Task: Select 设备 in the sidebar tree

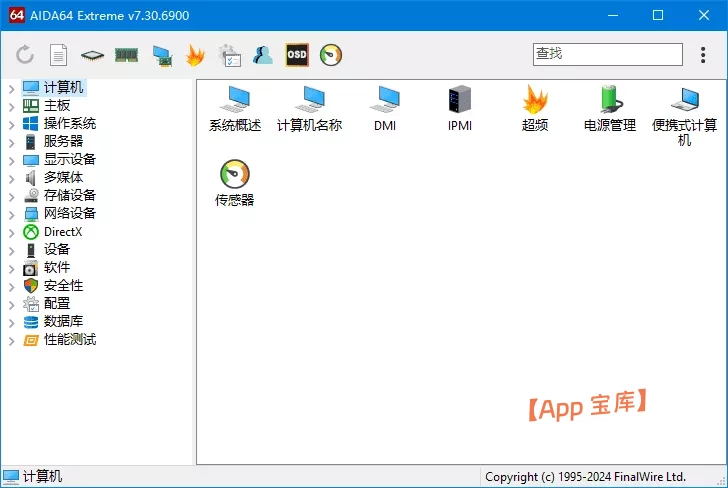Action: coord(47,249)
